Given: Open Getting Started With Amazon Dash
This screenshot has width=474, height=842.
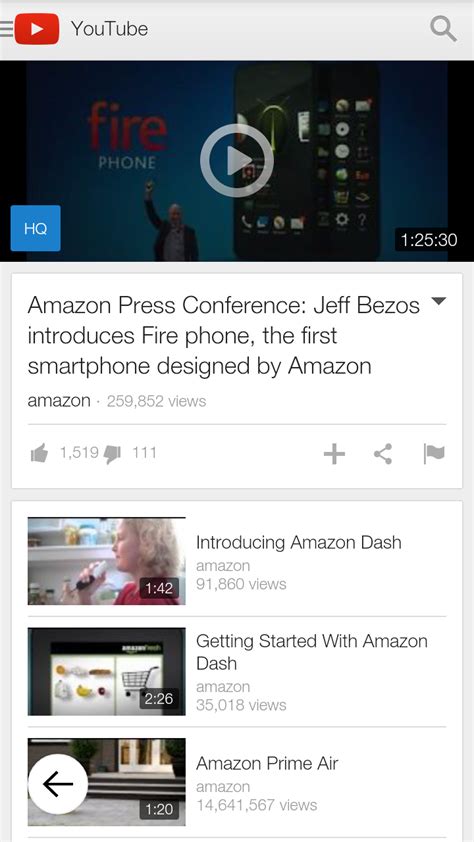Looking at the screenshot, I should (x=312, y=652).
